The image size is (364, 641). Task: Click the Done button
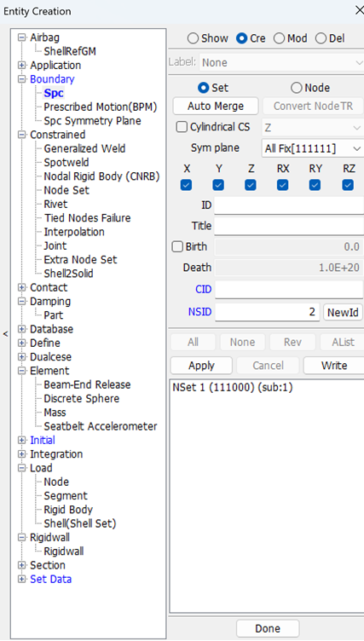[268, 628]
